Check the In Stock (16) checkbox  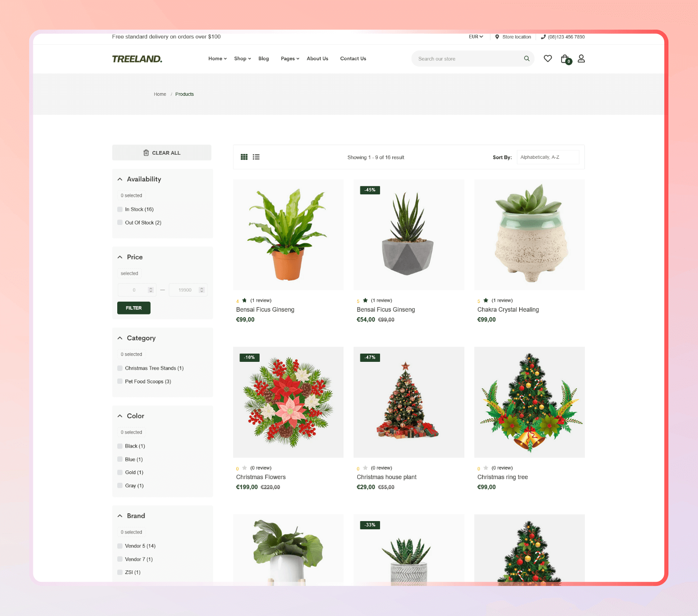tap(120, 209)
